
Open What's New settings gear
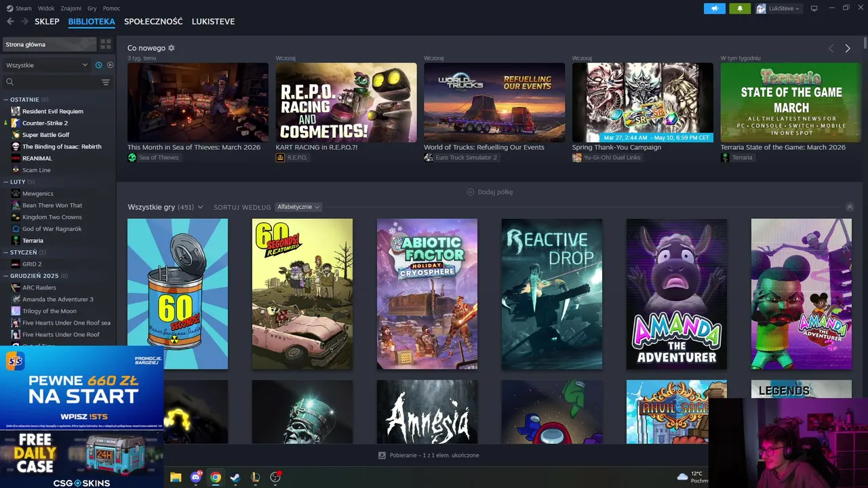point(172,48)
